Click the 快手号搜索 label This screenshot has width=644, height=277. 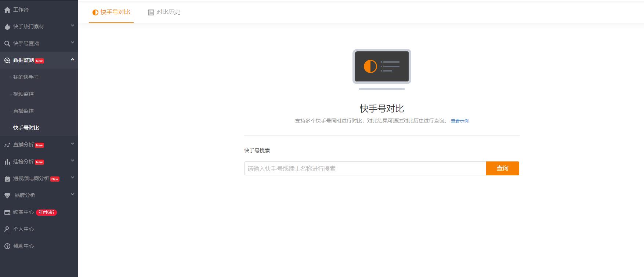click(x=257, y=150)
